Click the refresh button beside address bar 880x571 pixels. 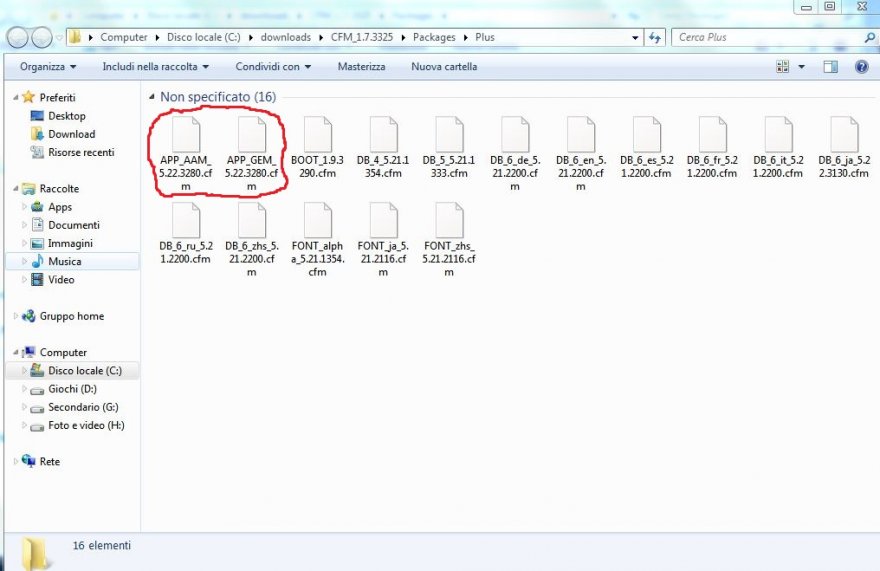pos(655,38)
